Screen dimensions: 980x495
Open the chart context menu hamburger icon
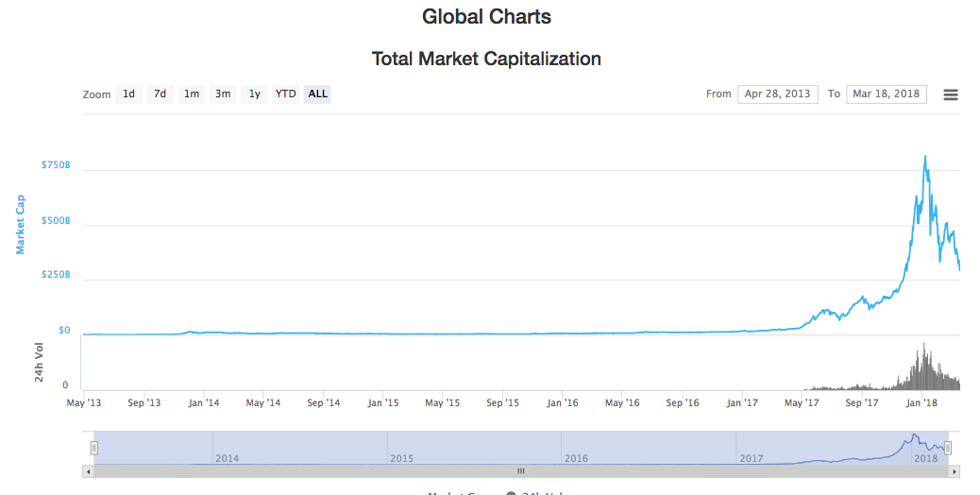(x=951, y=94)
